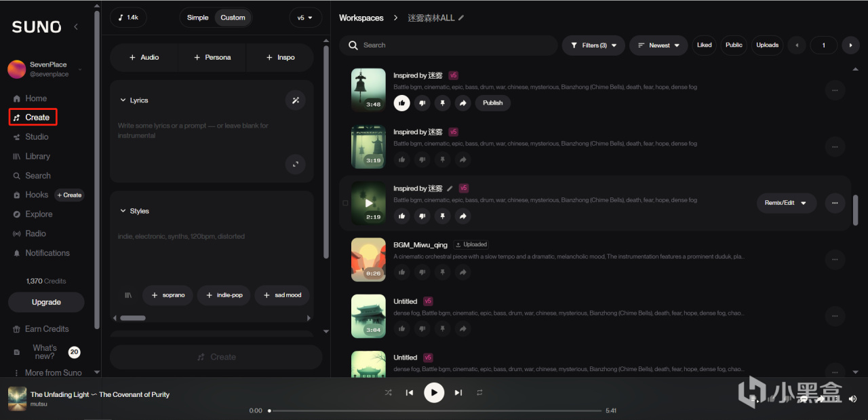Click the workspace Search field
Image resolution: width=868 pixels, height=420 pixels.
pyautogui.click(x=449, y=45)
